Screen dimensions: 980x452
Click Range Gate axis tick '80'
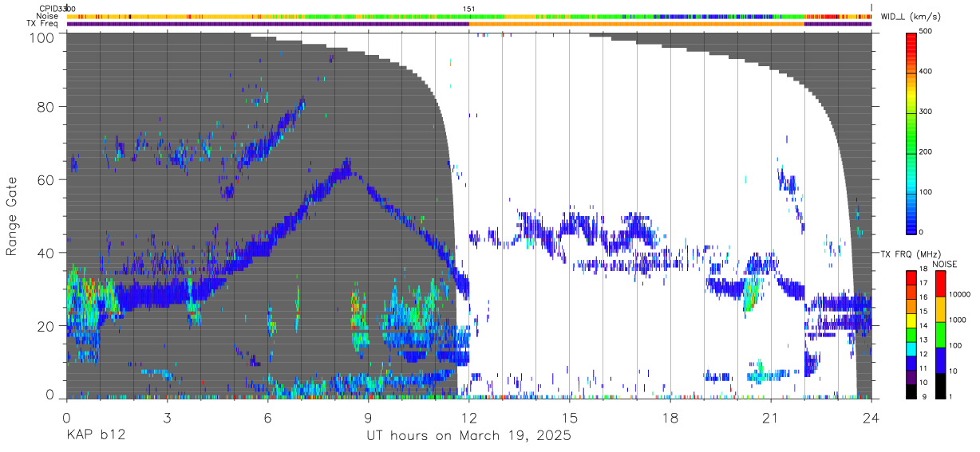click(47, 106)
